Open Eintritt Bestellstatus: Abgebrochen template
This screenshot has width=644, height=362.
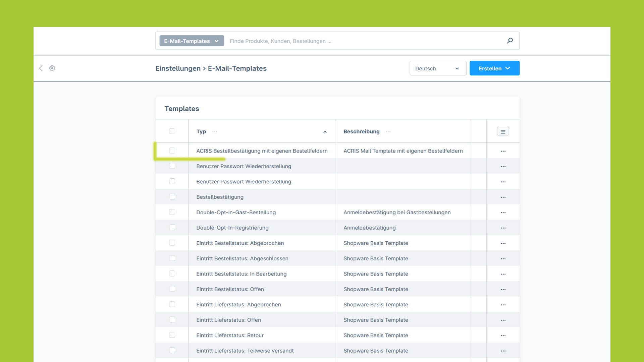pos(240,243)
